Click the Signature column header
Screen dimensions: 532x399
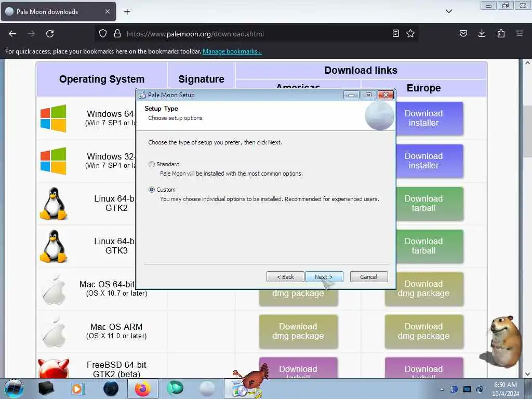click(201, 79)
